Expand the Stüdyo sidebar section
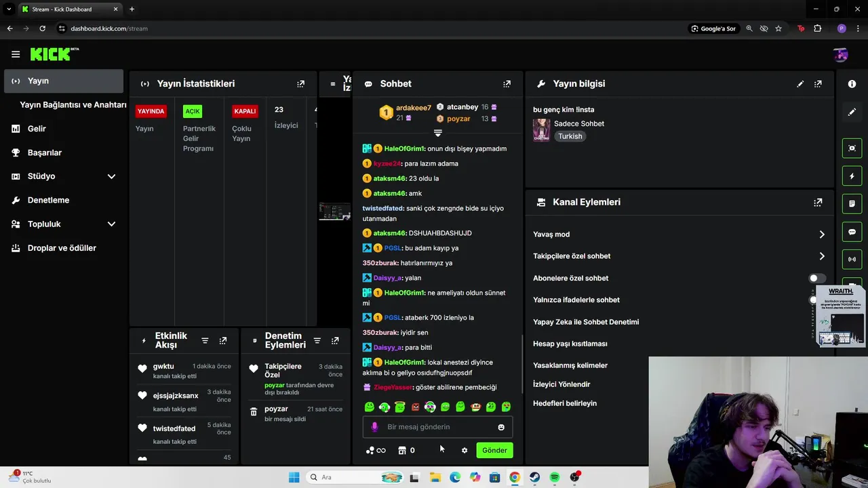The height and width of the screenshot is (488, 868). click(111, 176)
